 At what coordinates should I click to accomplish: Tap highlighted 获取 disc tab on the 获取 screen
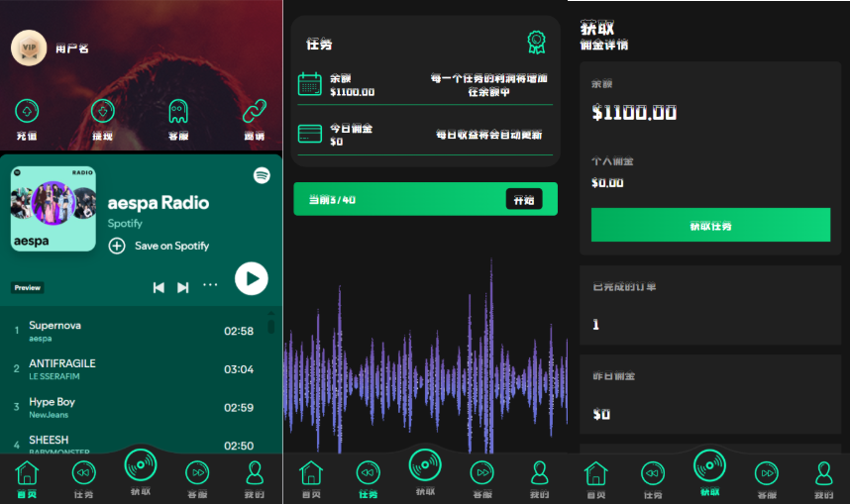(709, 470)
